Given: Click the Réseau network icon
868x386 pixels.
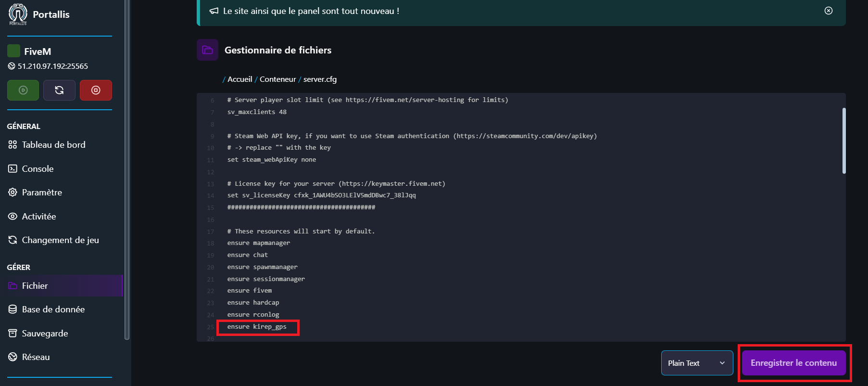Looking at the screenshot, I should [x=13, y=357].
